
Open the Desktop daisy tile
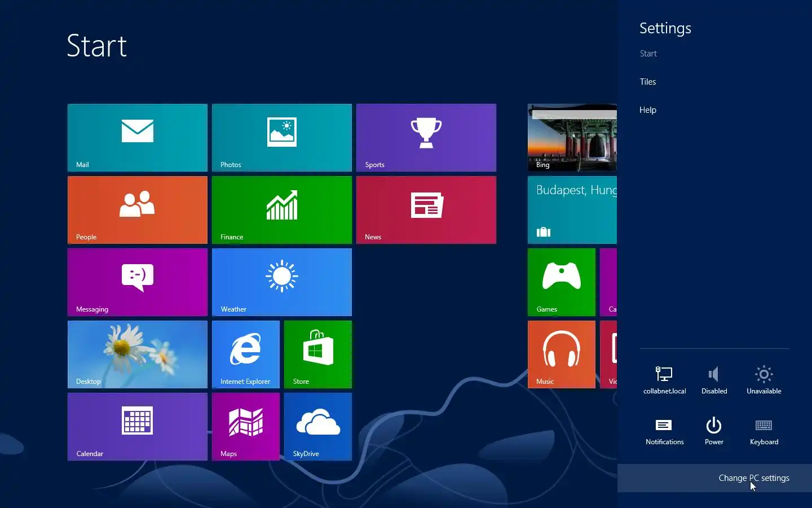point(138,354)
